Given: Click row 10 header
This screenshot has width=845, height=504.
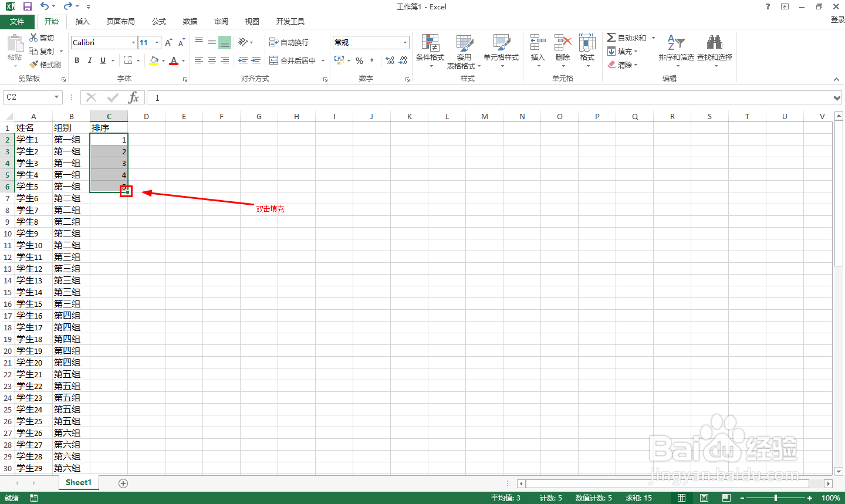Looking at the screenshot, I should (x=8, y=234).
